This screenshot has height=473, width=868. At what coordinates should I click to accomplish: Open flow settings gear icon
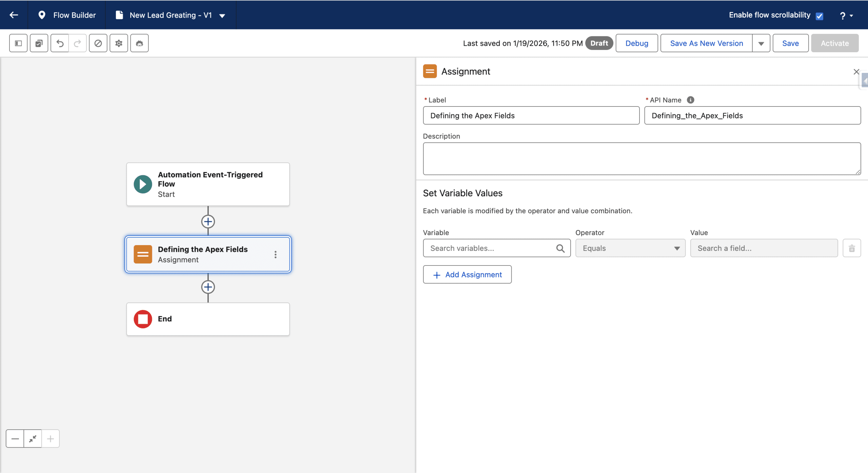click(119, 43)
